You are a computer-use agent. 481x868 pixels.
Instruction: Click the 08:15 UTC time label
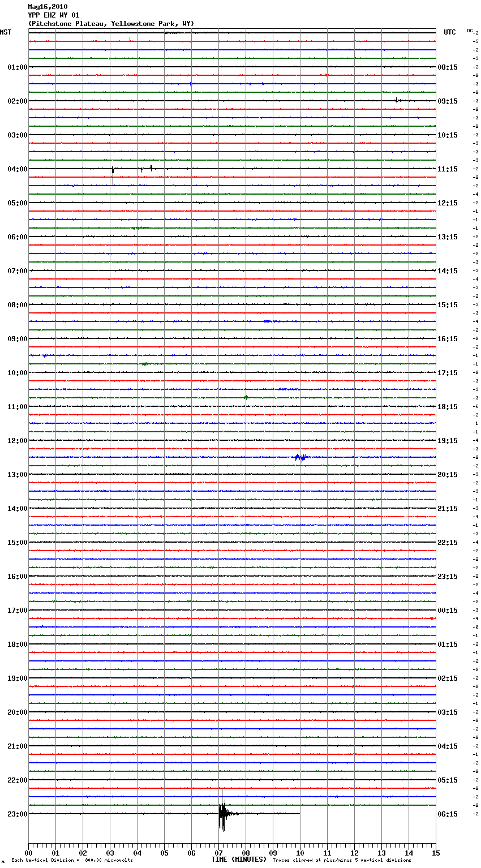pyautogui.click(x=448, y=67)
